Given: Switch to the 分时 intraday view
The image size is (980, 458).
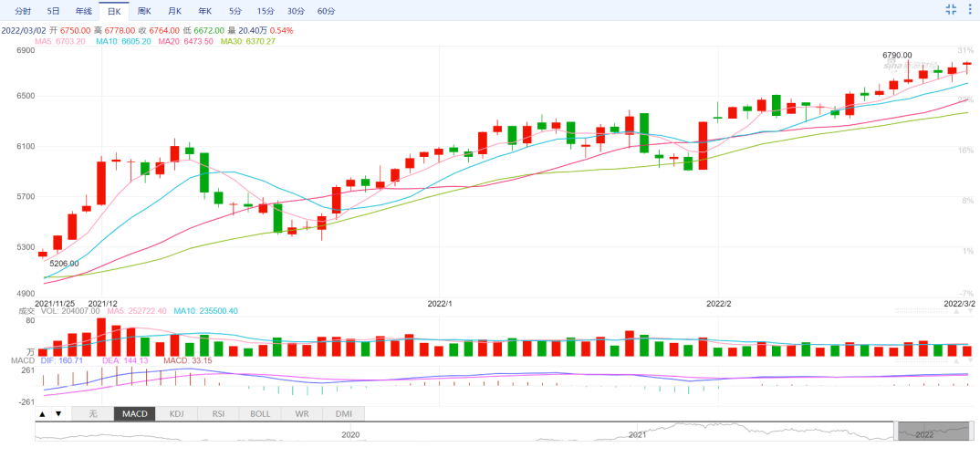Looking at the screenshot, I should [23, 11].
